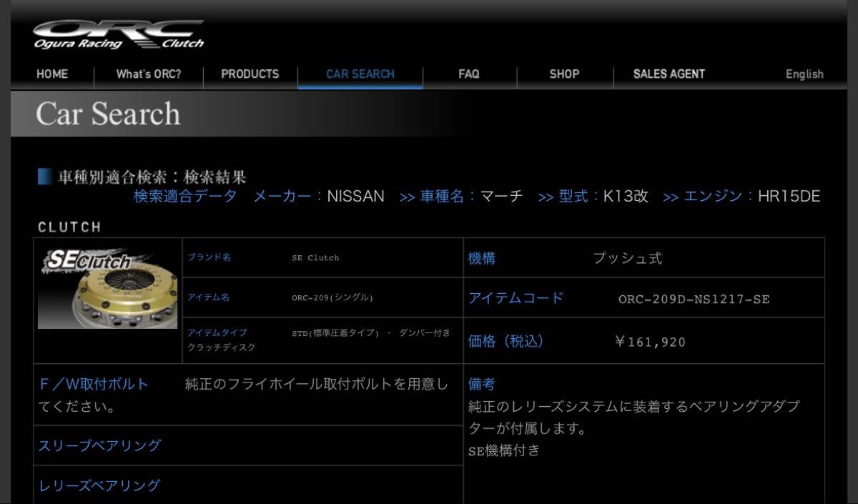Switch language to English
This screenshot has height=504, width=858.
[x=804, y=74]
